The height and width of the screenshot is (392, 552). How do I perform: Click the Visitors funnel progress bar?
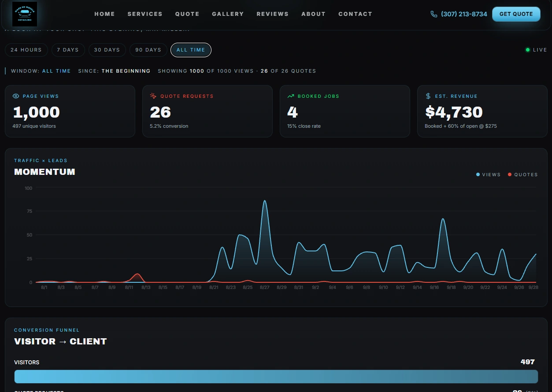[276, 377]
